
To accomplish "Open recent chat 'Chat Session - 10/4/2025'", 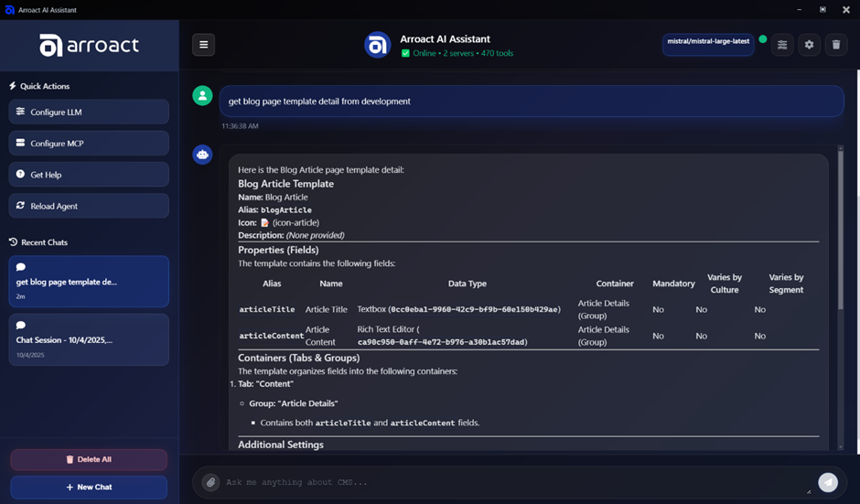I will pyautogui.click(x=89, y=339).
